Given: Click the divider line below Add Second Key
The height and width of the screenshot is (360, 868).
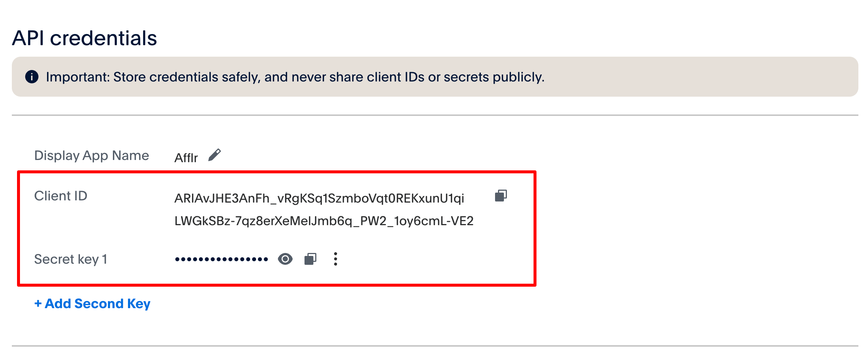Looking at the screenshot, I should pyautogui.click(x=435, y=346).
